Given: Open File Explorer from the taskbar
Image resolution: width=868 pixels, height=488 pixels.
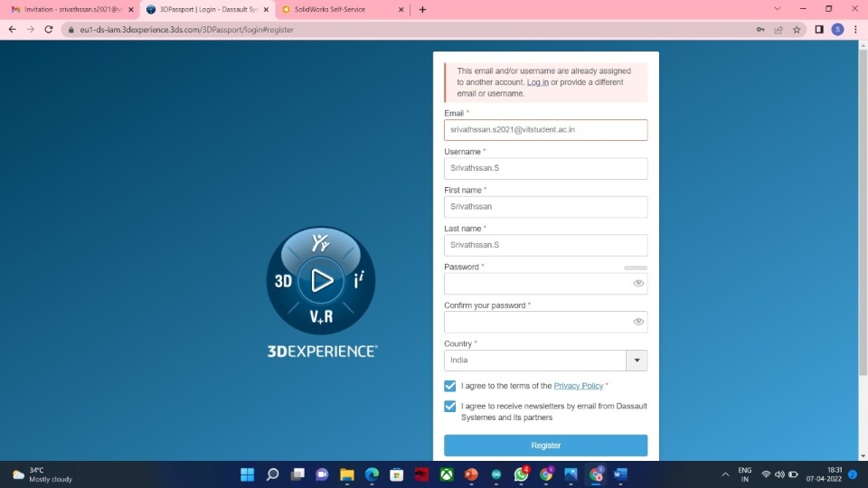Looking at the screenshot, I should click(x=347, y=474).
